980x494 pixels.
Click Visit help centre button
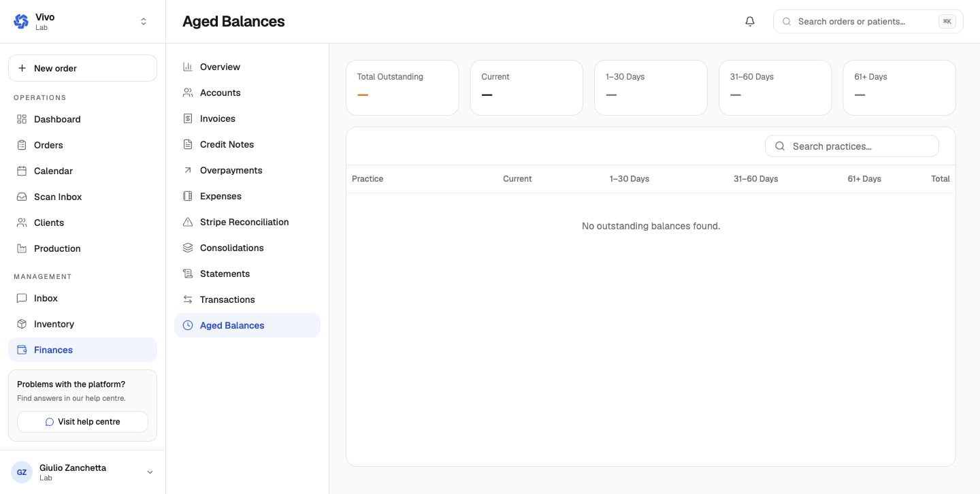82,422
